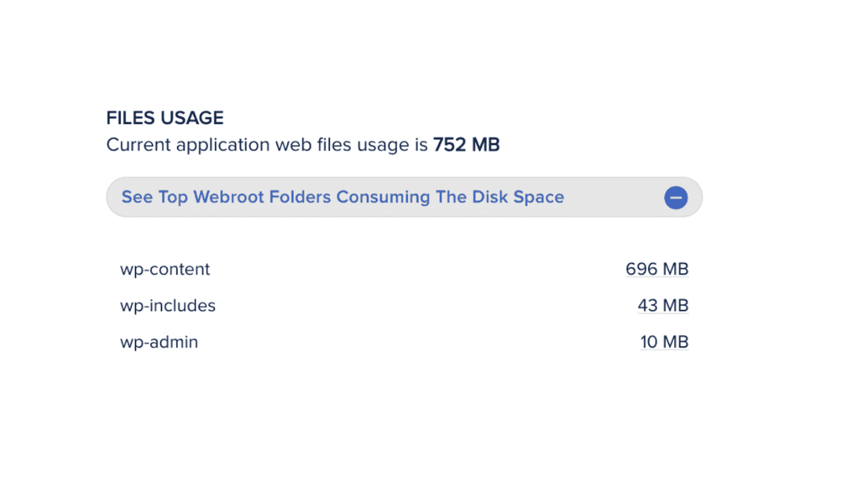Click the Current application web files usage sentence
Image resolution: width=868 pixels, height=488 pixels.
[303, 145]
